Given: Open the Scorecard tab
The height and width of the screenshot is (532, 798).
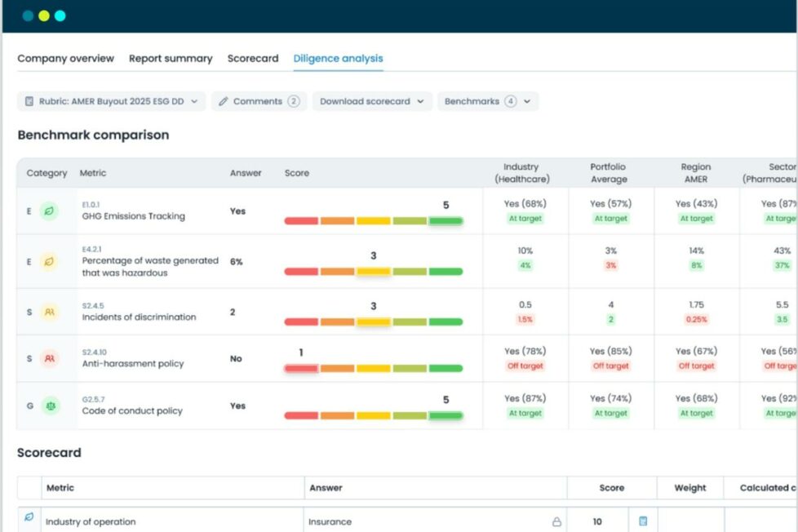Looking at the screenshot, I should 253,59.
